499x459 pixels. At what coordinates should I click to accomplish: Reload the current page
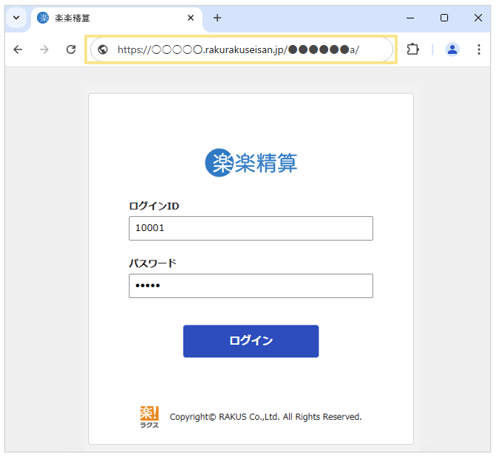(x=71, y=50)
